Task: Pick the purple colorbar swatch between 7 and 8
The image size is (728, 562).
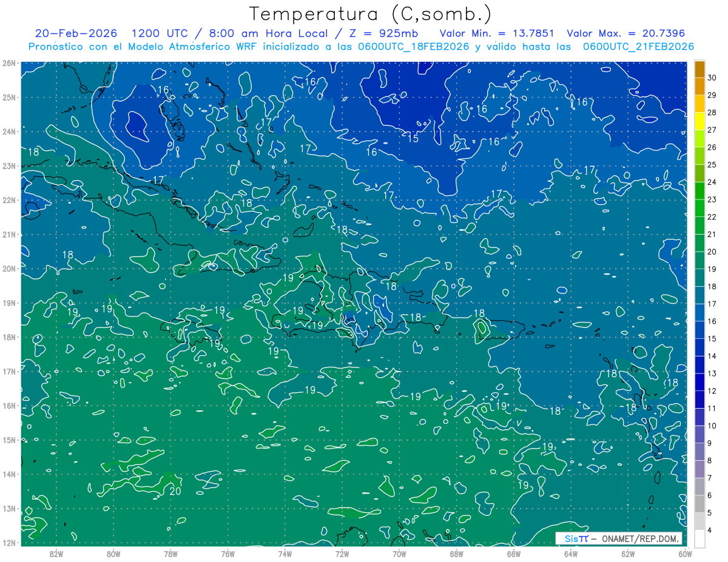Action: [x=699, y=470]
